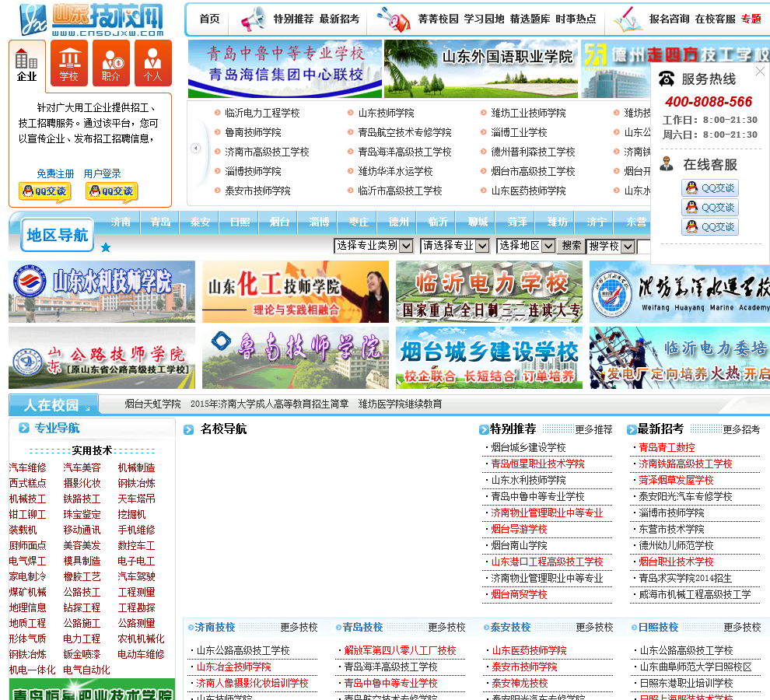This screenshot has height=700, width=770.
Task: Click the first QQ交谈 button in 在线客服
Action: point(710,187)
